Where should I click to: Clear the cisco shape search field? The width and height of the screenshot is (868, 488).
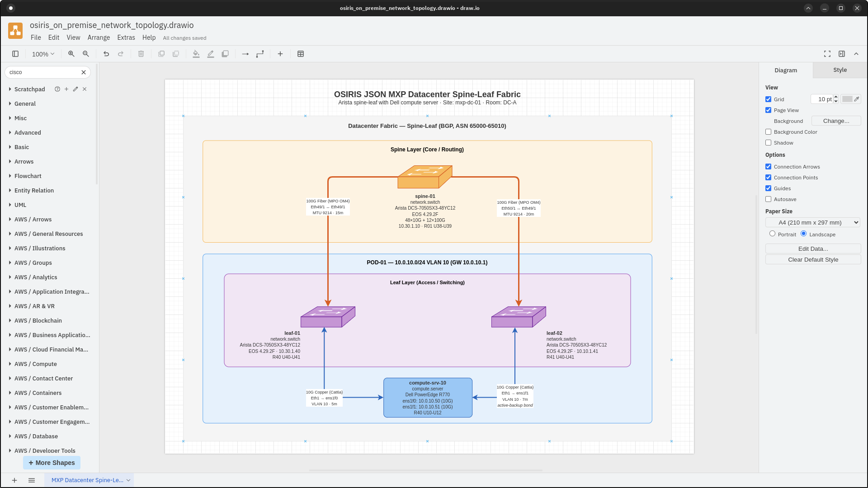point(84,72)
